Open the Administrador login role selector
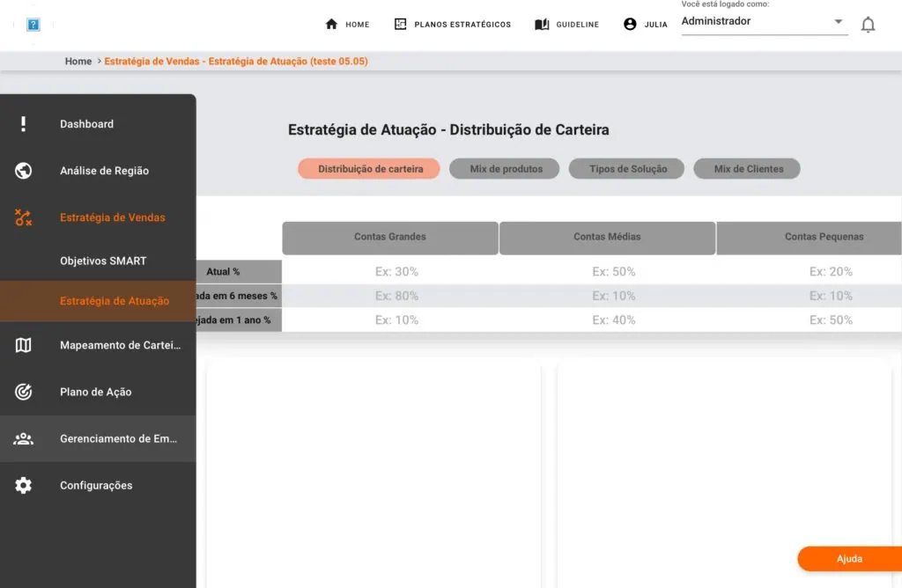The height and width of the screenshot is (588, 902). 765,21
